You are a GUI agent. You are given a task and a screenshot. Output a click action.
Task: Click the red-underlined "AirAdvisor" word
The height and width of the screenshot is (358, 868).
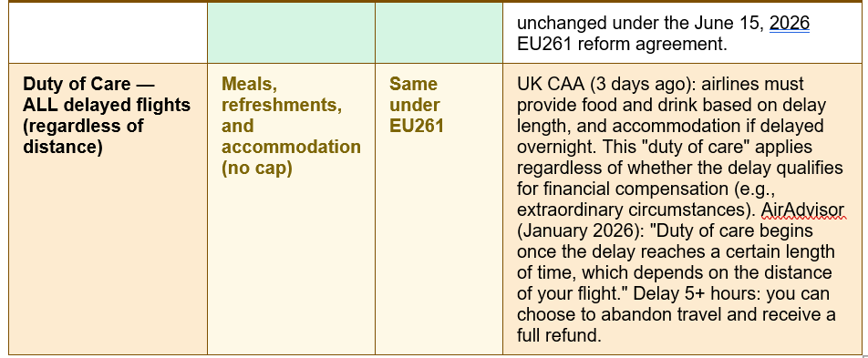pos(802,210)
